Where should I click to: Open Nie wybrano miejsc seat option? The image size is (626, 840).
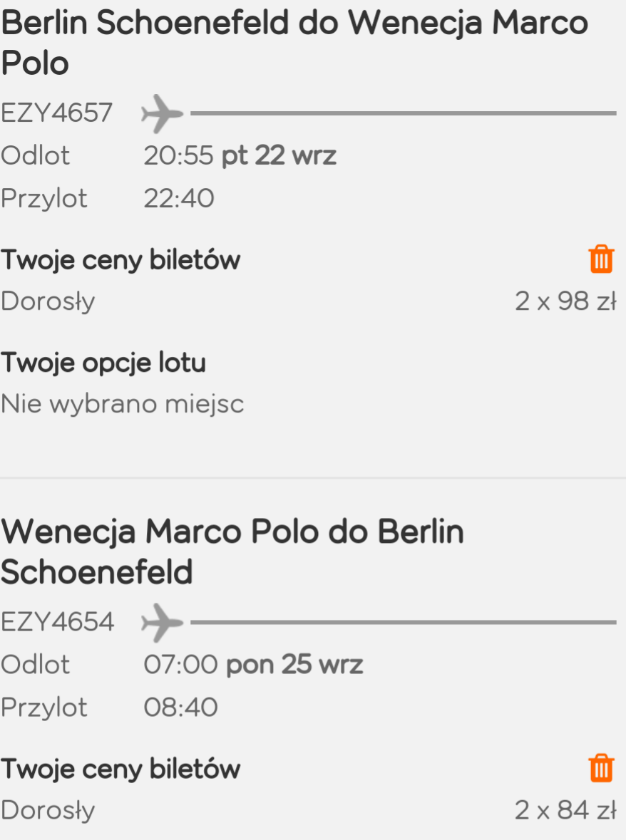(122, 403)
